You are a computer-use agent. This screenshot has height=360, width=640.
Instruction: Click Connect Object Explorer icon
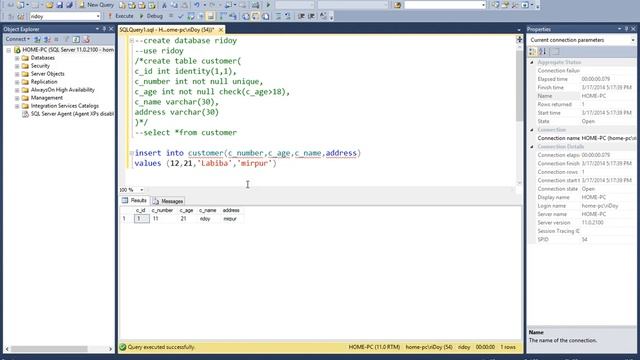point(37,39)
